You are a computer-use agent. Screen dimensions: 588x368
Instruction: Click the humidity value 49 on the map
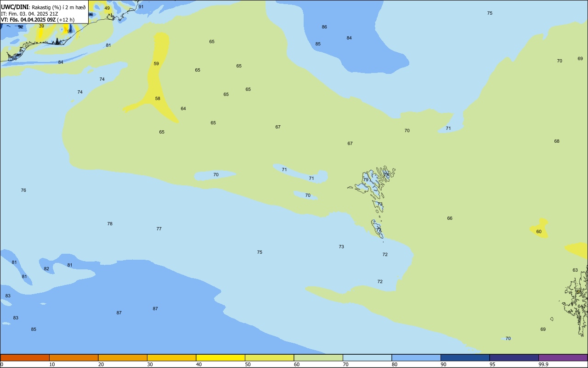[107, 8]
